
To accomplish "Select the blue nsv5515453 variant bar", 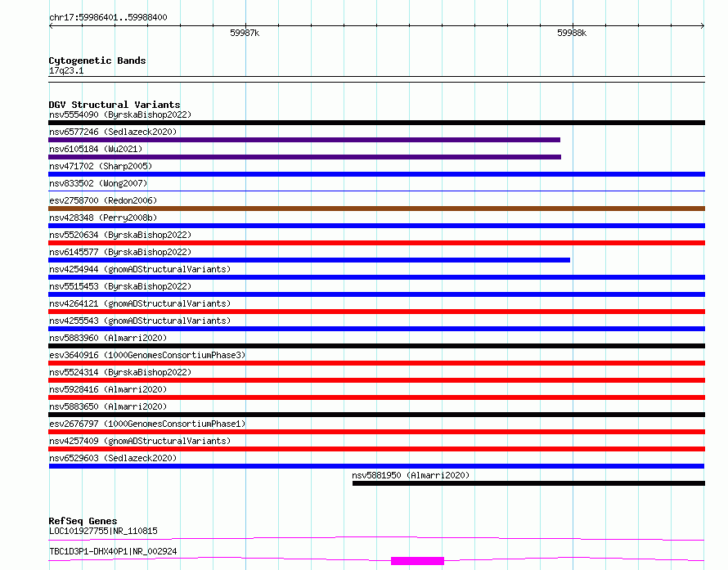I will coord(376,294).
